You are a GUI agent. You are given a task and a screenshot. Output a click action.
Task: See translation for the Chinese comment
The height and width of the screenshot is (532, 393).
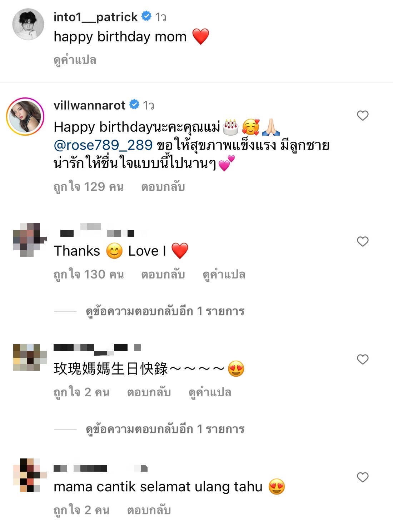coord(210,392)
